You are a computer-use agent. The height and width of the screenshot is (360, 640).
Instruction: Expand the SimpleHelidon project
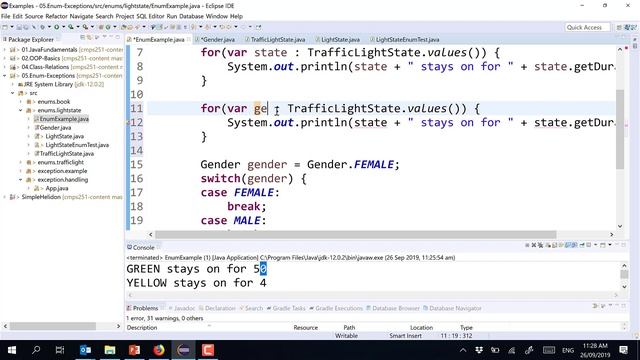click(5, 197)
